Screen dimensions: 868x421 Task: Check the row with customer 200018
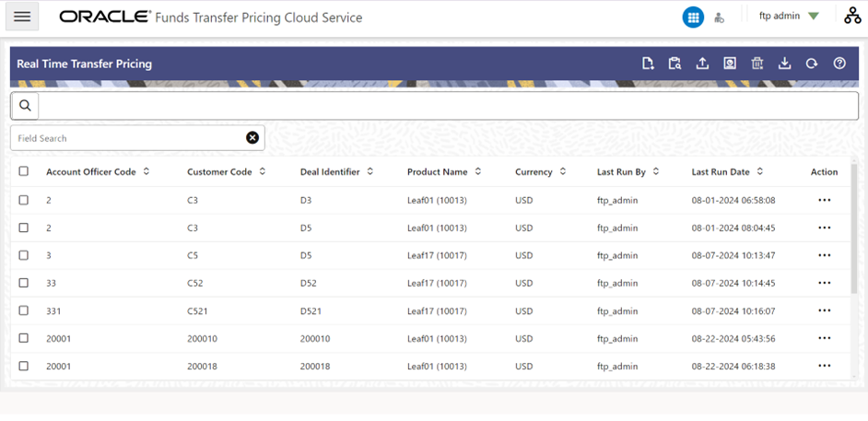[23, 366]
